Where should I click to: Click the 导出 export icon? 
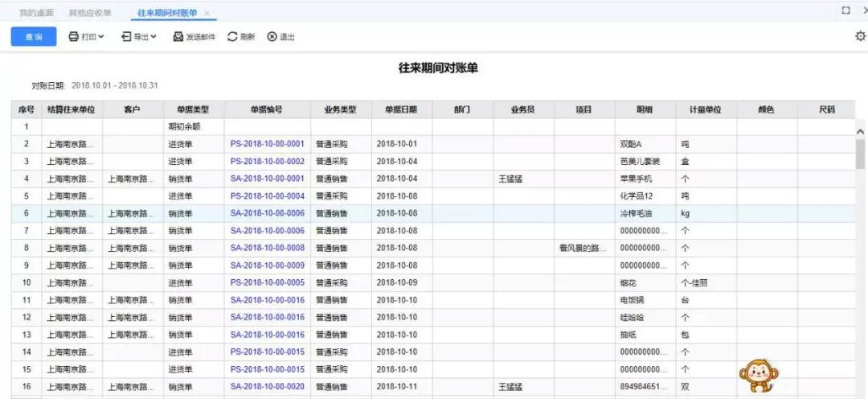126,36
